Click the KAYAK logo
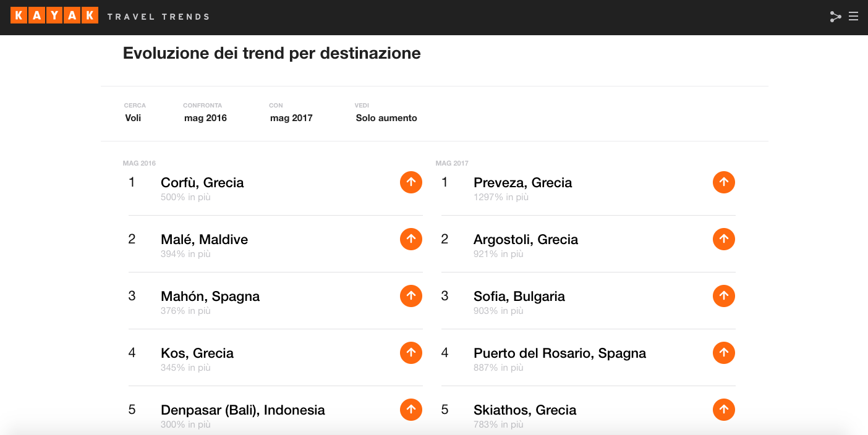868x435 pixels. [54, 16]
